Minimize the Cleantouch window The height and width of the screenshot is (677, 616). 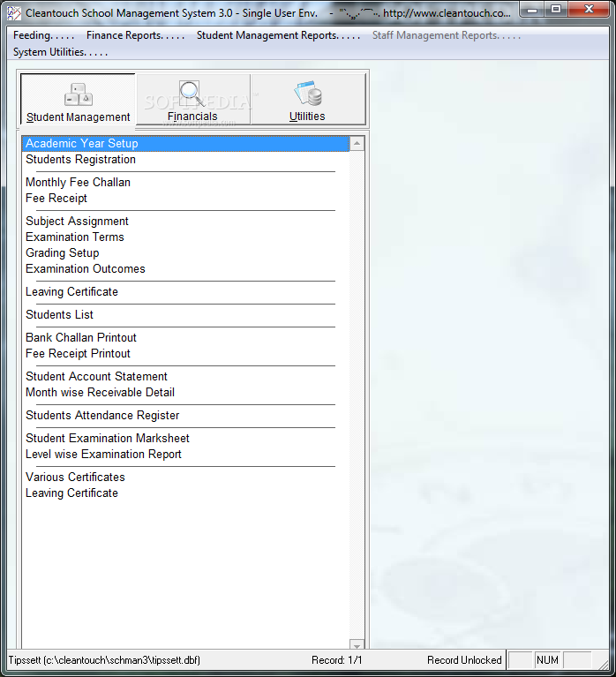[532, 10]
